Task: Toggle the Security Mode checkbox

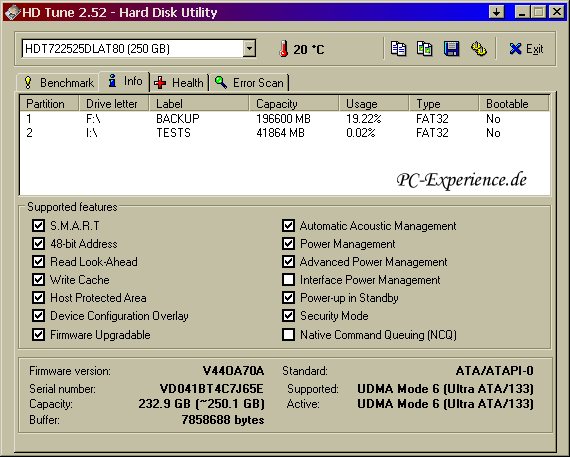Action: point(288,315)
